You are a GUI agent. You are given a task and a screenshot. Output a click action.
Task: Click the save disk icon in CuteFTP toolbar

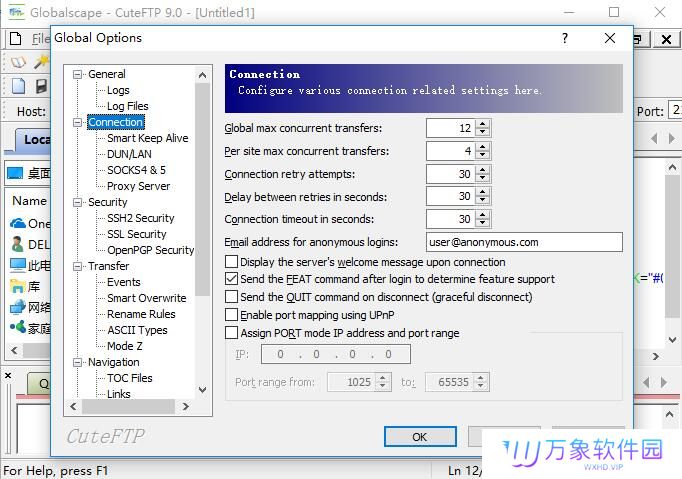click(x=41, y=86)
